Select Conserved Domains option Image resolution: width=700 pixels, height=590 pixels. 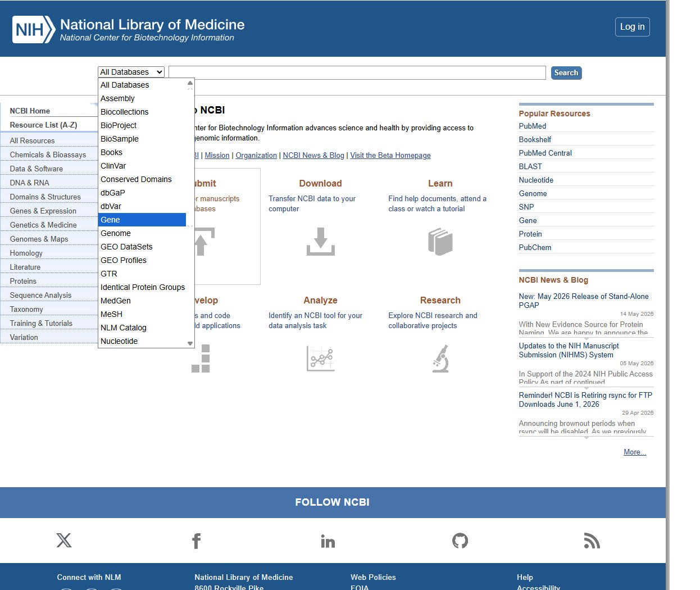pos(142,179)
